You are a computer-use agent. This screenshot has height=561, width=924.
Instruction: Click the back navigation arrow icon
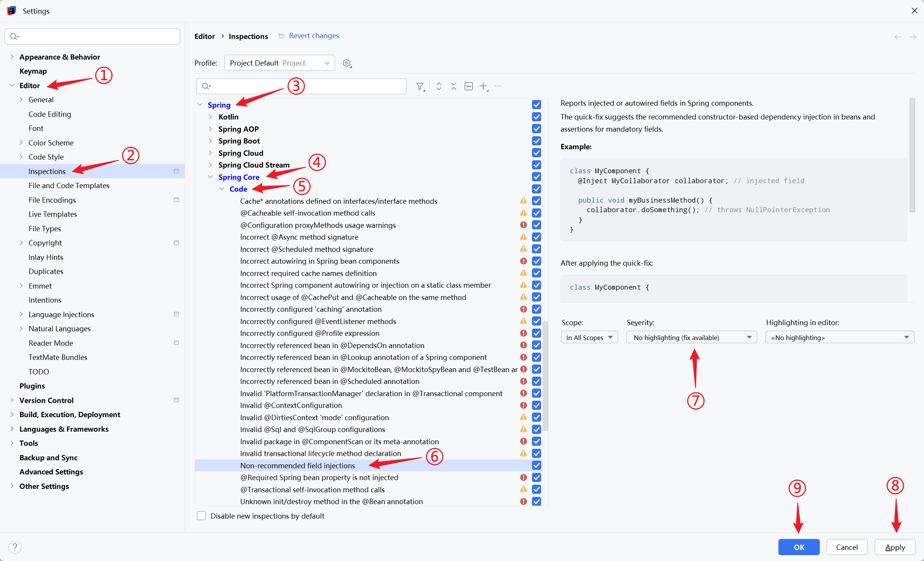pos(898,37)
